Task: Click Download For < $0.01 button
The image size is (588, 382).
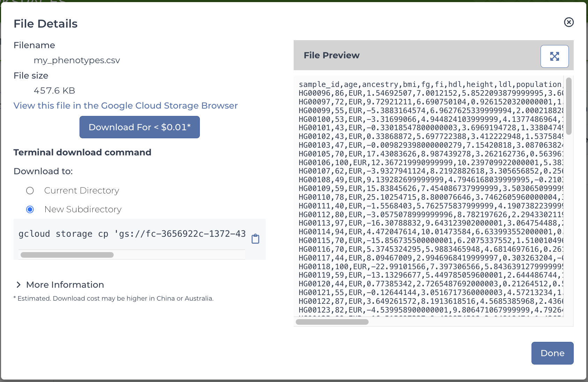Action: tap(140, 127)
